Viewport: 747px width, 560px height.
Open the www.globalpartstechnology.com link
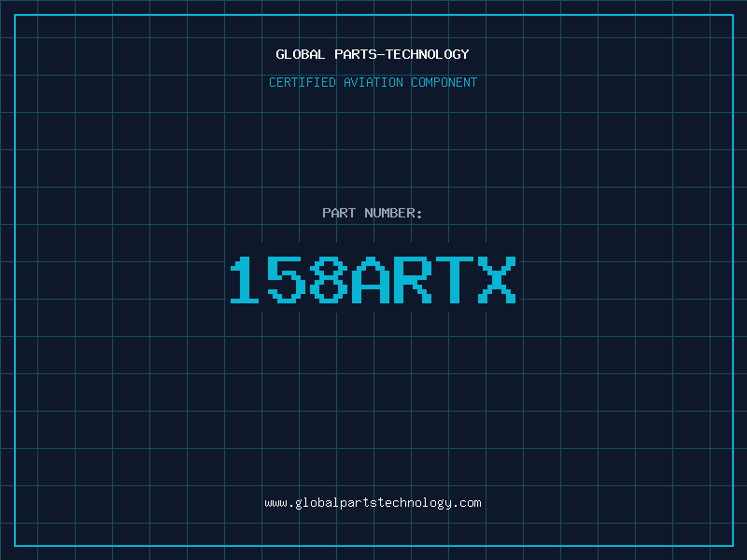(x=373, y=503)
